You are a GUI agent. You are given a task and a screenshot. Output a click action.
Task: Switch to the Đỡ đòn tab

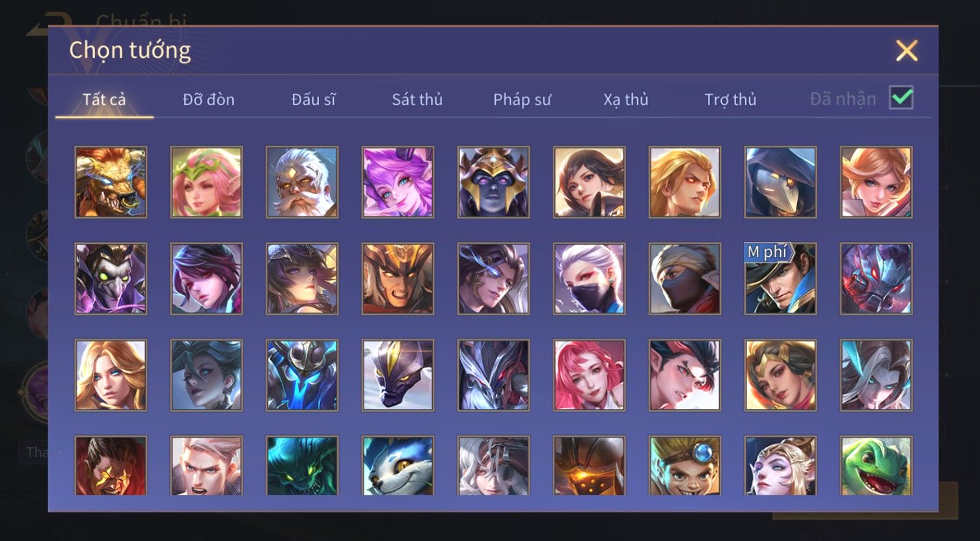point(208,99)
